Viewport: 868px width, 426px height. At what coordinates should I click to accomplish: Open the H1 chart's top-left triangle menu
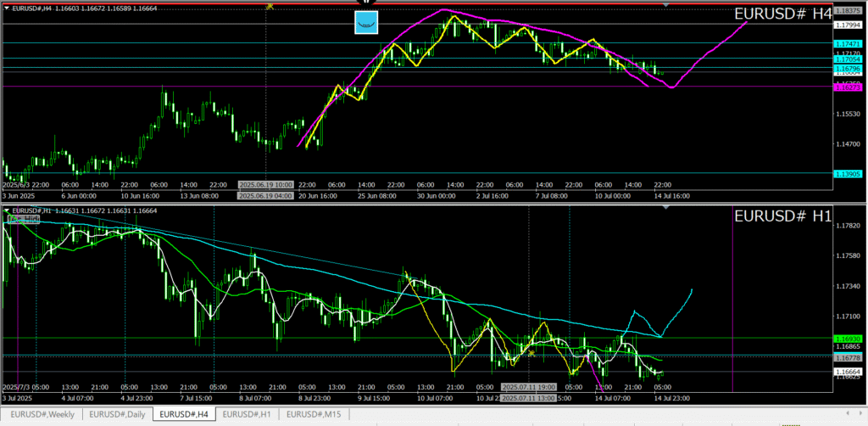click(6, 210)
